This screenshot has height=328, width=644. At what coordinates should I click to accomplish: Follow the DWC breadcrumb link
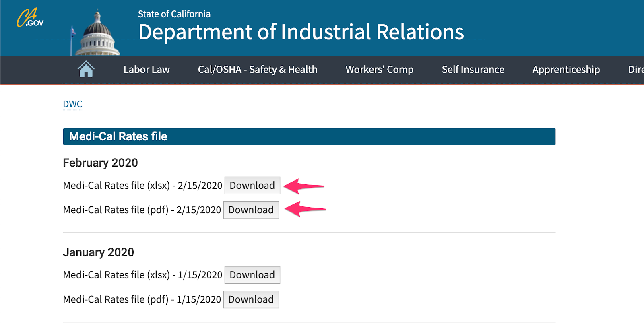[x=72, y=103]
